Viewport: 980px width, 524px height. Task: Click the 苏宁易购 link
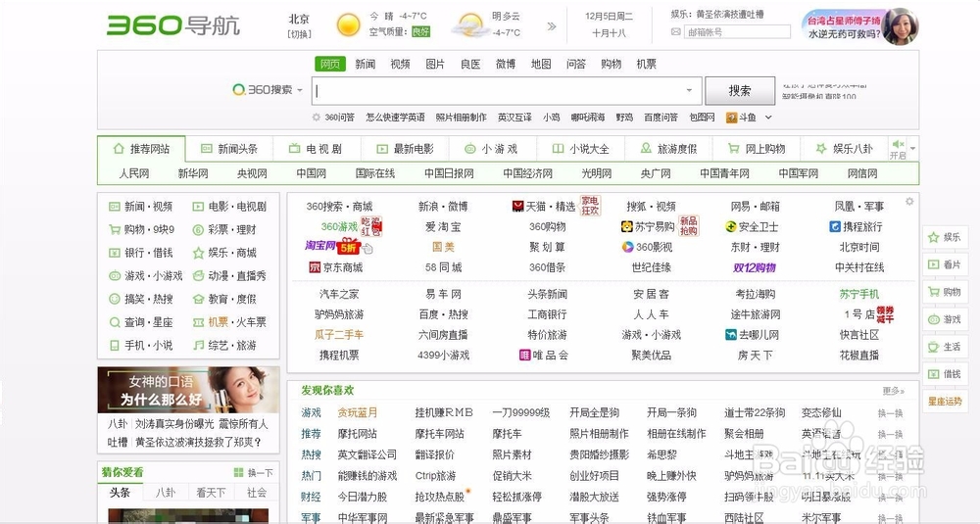pyautogui.click(x=655, y=226)
